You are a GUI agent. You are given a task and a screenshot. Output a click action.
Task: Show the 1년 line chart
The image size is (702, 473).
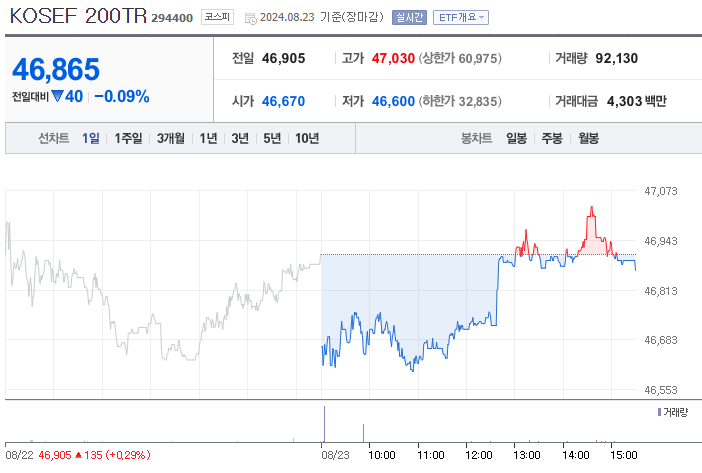pyautogui.click(x=208, y=138)
